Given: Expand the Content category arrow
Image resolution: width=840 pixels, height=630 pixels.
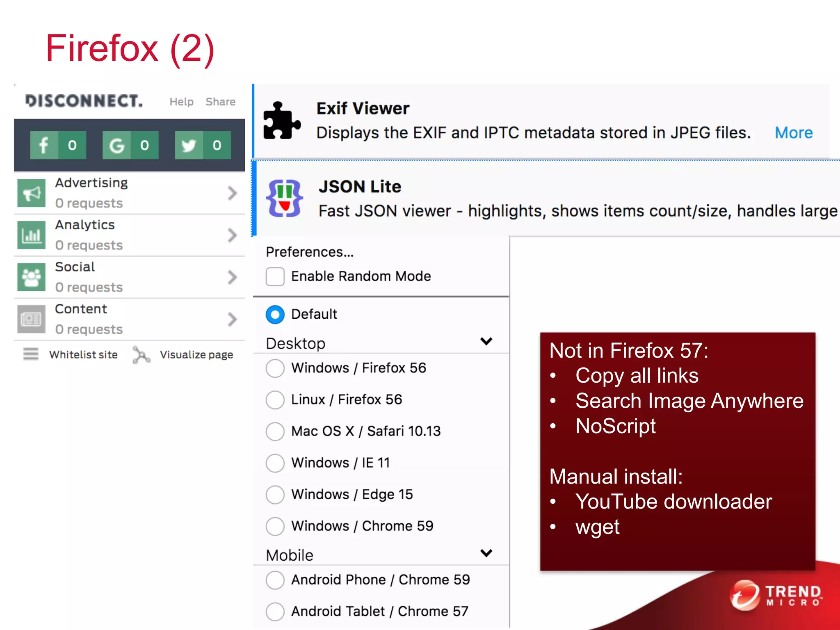Looking at the screenshot, I should click(x=233, y=319).
